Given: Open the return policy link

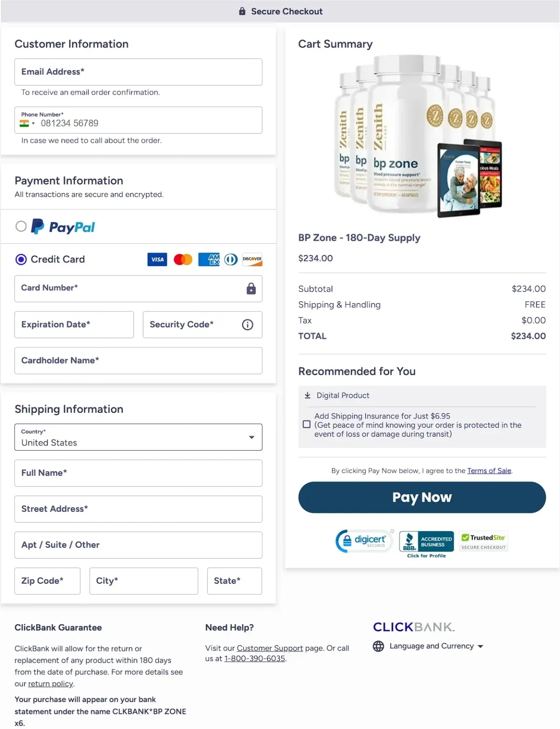Looking at the screenshot, I should 50,684.
